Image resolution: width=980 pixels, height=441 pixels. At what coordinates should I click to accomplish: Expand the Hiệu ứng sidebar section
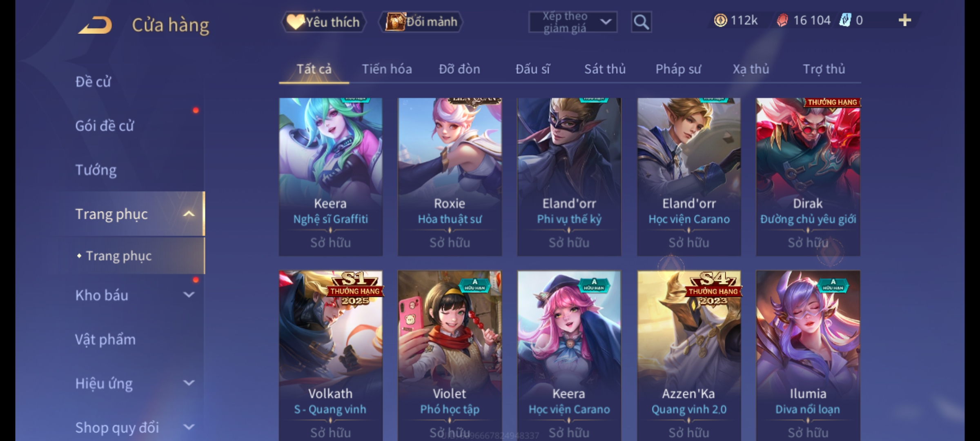(189, 383)
